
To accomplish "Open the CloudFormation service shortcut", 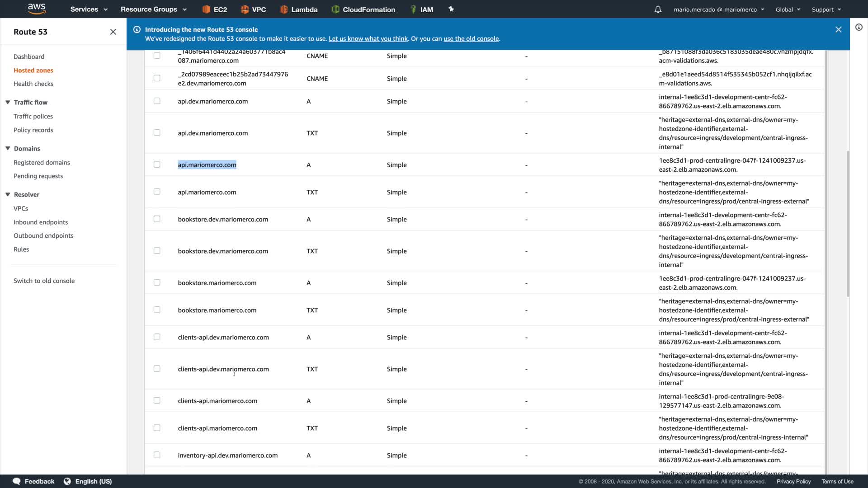I will [x=363, y=9].
